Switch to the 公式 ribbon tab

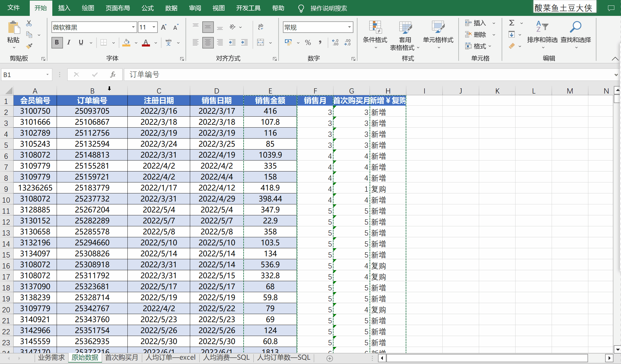point(147,8)
